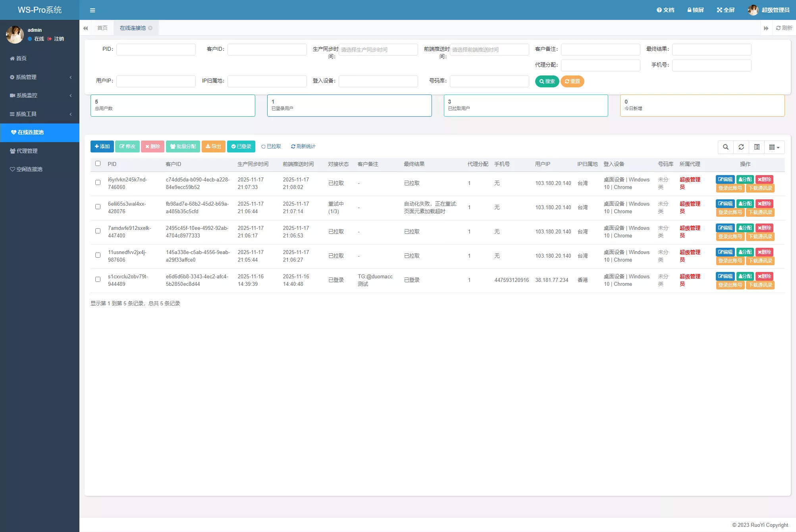Click the table refresh icon

coord(741,147)
